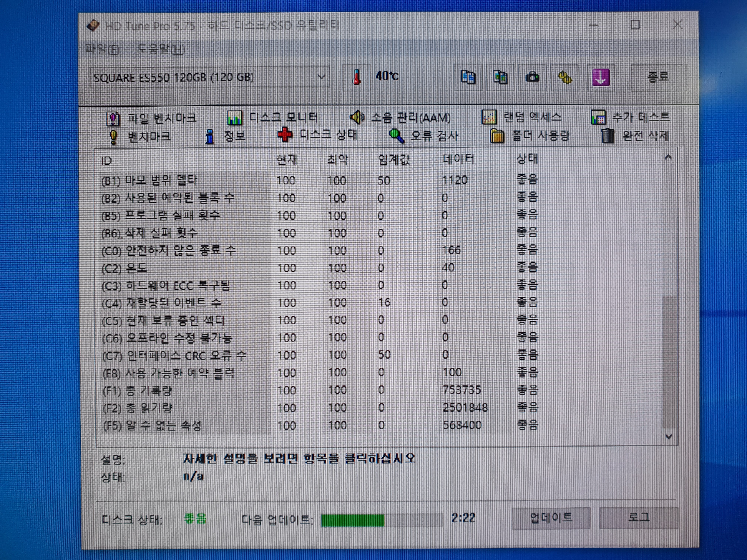This screenshot has width=747, height=560.
Task: Switch to the 오류 검사 tab
Action: (x=424, y=136)
